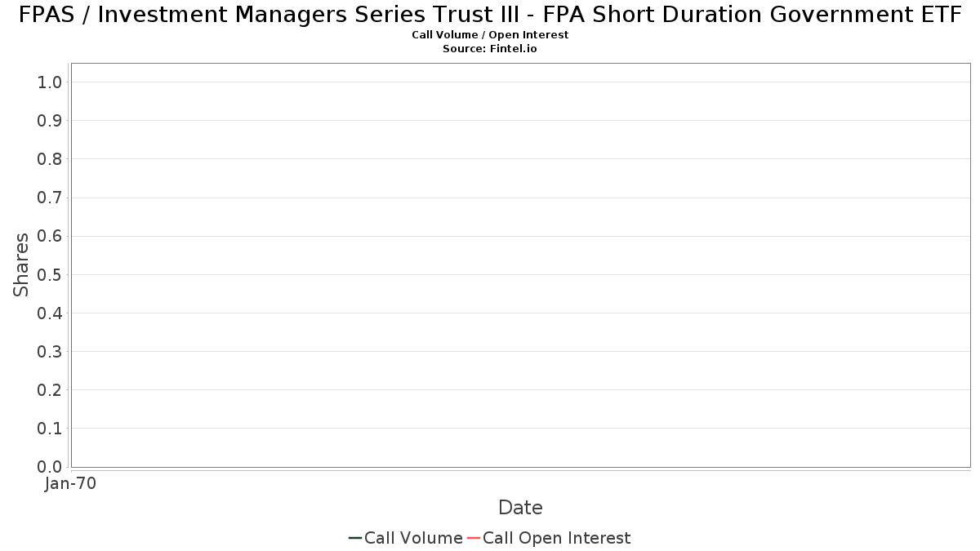The width and height of the screenshot is (980, 551).
Task: Click the 0.0 y-axis tick label
Action: point(50,467)
